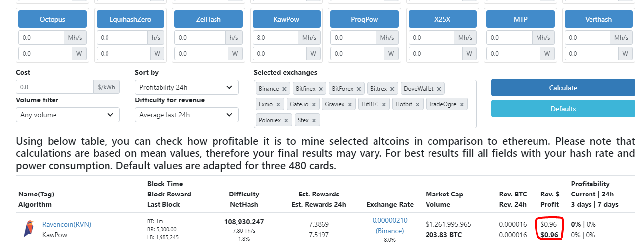Select the 7.3869 estimated rewards value
This screenshot has width=644, height=244.
319,224
